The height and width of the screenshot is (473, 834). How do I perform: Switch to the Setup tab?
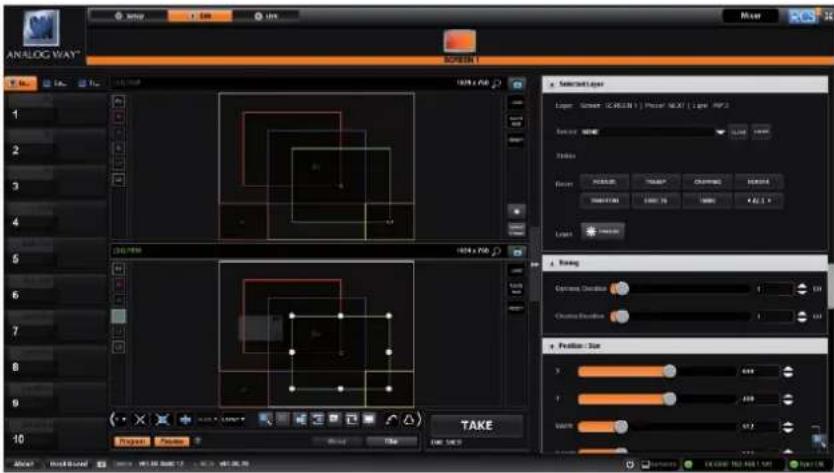[x=129, y=16]
